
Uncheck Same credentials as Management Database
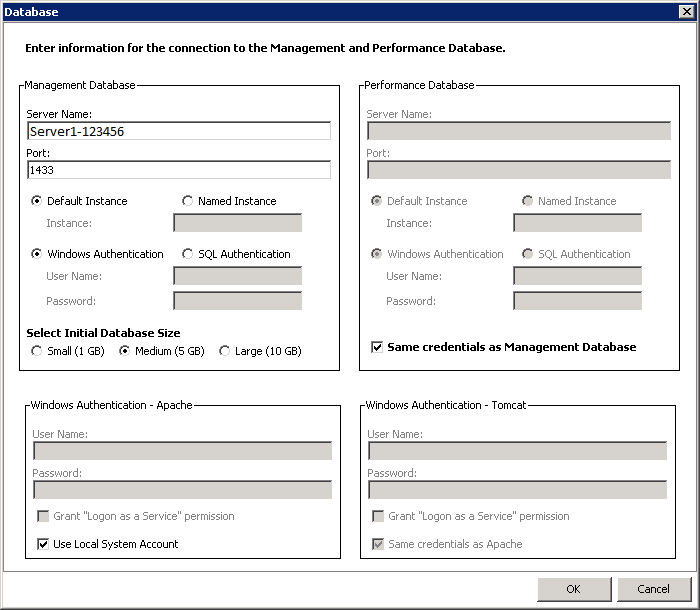point(377,347)
